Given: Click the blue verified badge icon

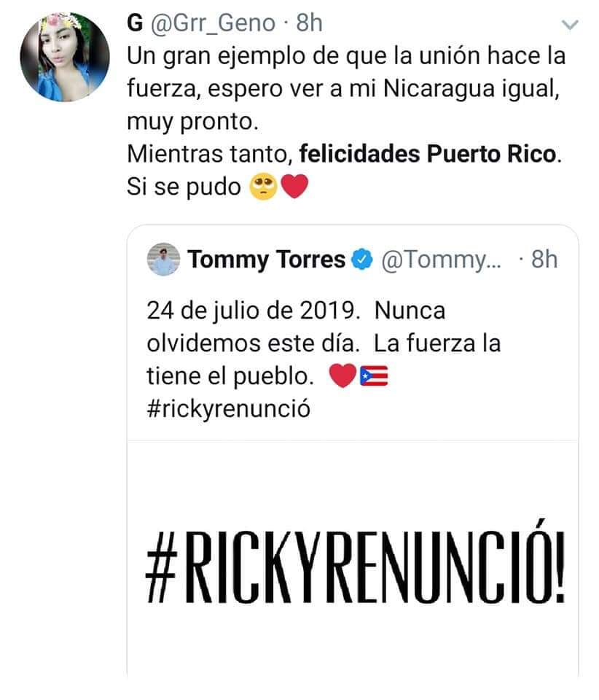Looking at the screenshot, I should (x=361, y=260).
